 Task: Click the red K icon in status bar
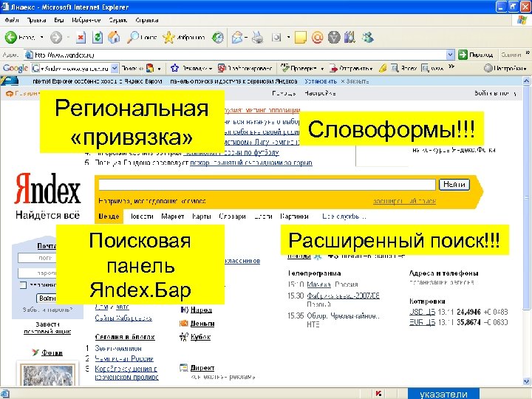(x=378, y=394)
